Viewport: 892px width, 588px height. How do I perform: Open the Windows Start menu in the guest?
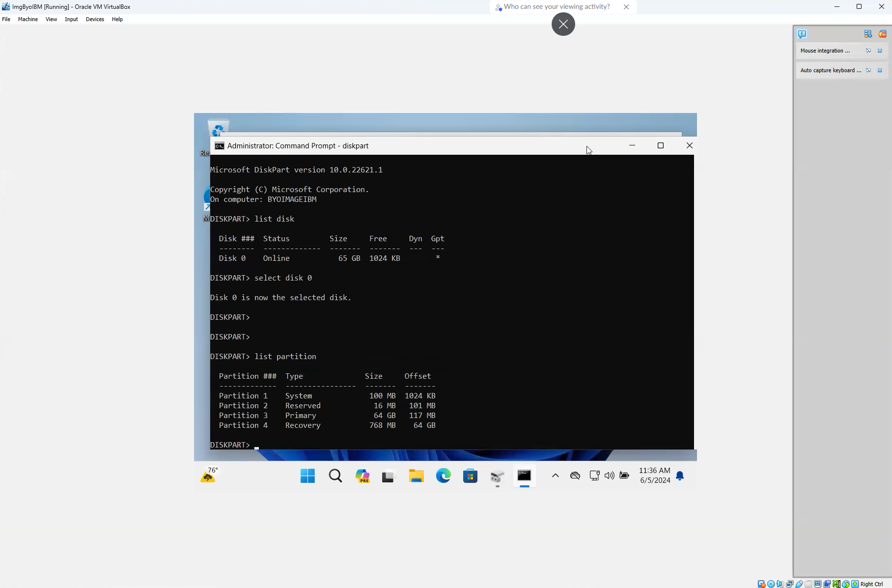click(x=308, y=476)
